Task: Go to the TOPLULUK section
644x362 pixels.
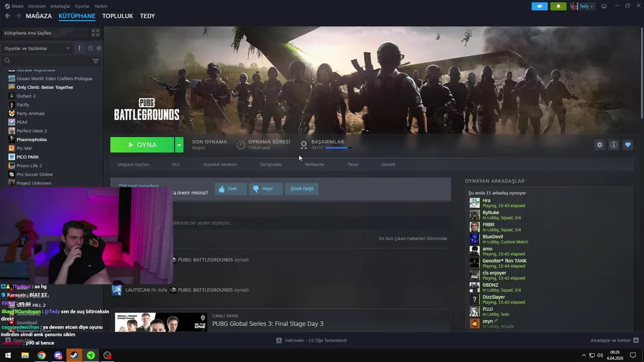Action: [117, 16]
